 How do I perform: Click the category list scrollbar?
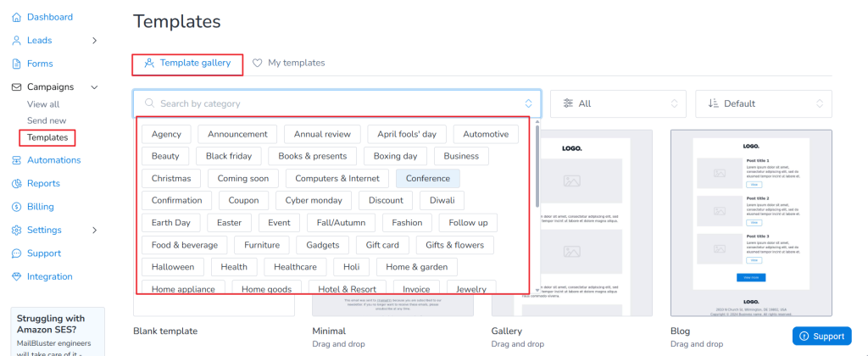pos(537,166)
